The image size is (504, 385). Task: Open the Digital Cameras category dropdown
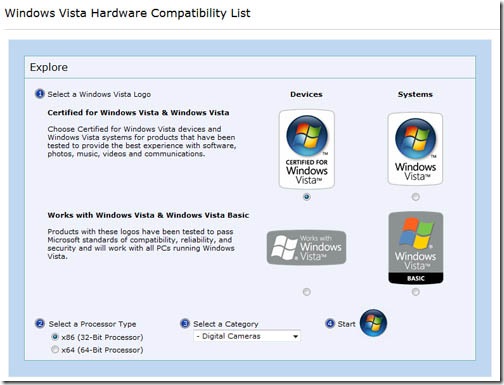coord(247,336)
